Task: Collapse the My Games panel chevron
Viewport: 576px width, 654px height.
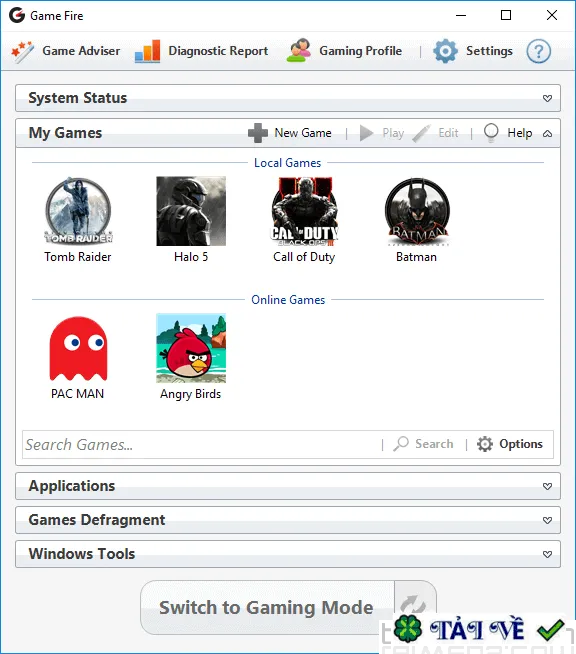Action: pyautogui.click(x=547, y=133)
